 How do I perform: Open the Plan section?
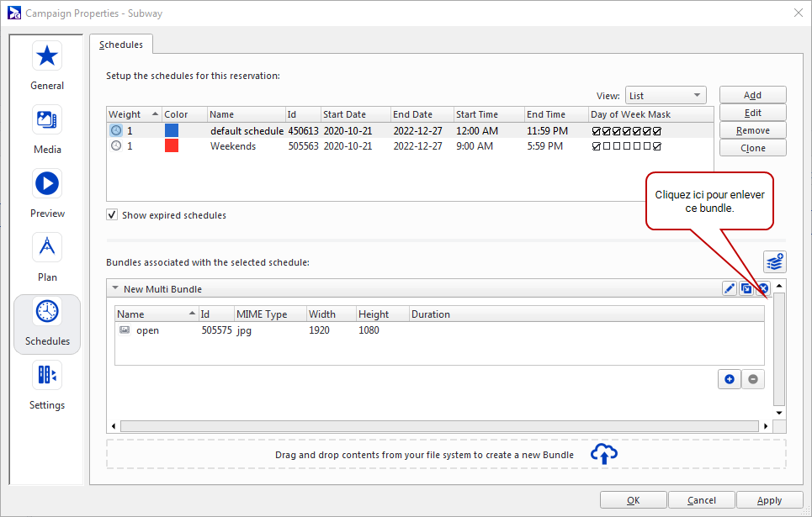coord(47,256)
